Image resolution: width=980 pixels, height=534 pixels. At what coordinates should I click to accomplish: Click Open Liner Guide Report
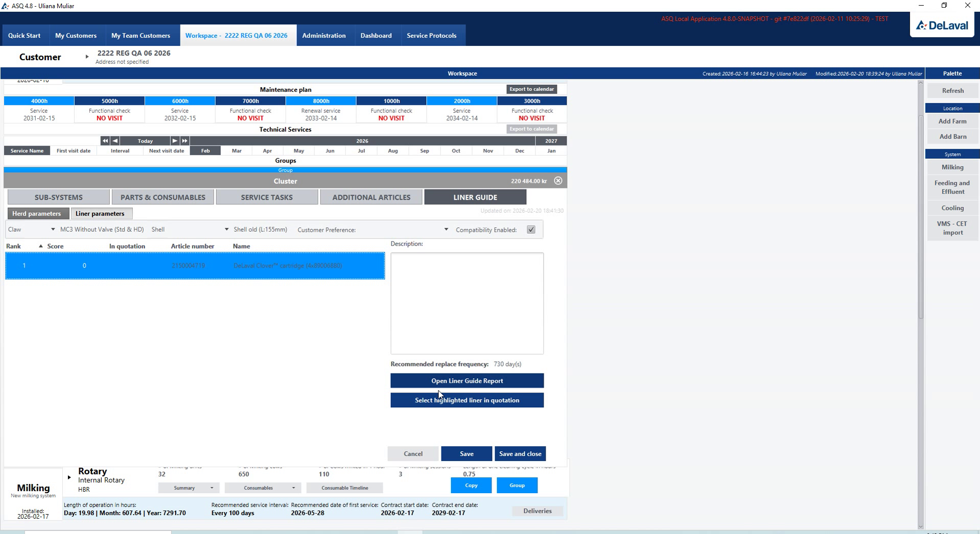(x=467, y=381)
